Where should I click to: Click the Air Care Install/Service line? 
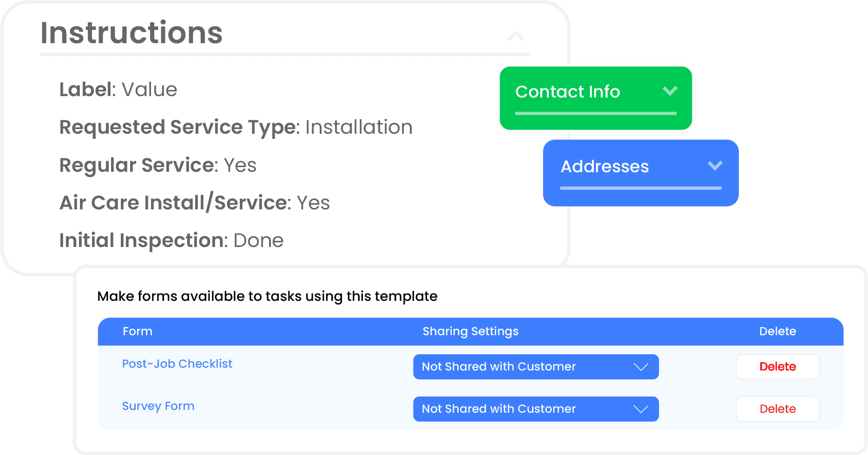coord(194,203)
